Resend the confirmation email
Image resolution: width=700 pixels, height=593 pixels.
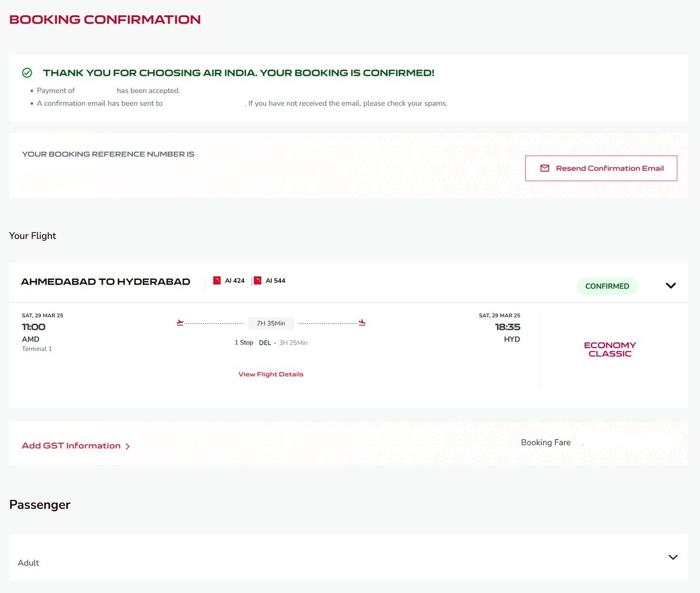click(601, 169)
